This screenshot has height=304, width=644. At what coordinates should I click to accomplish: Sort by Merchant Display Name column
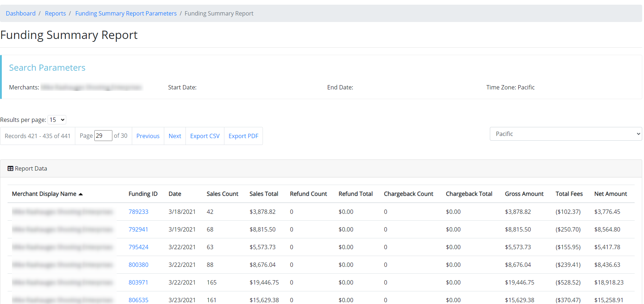tap(44, 194)
